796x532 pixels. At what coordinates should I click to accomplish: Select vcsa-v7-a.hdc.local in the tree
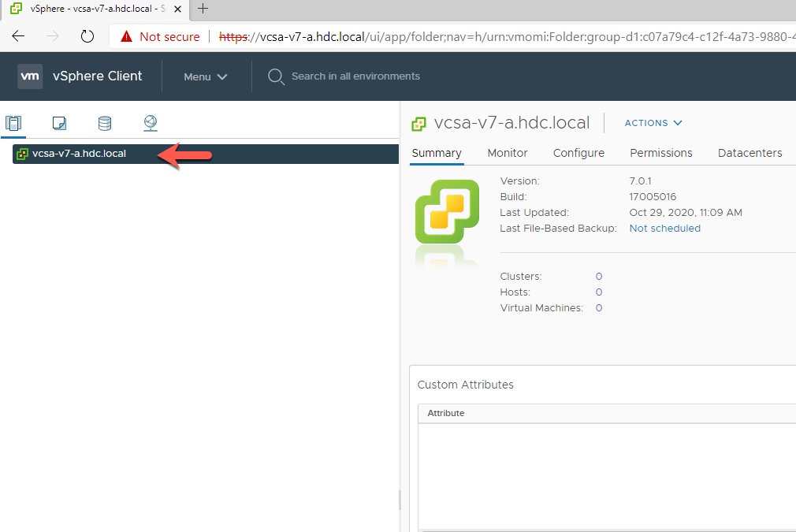[x=206, y=154]
